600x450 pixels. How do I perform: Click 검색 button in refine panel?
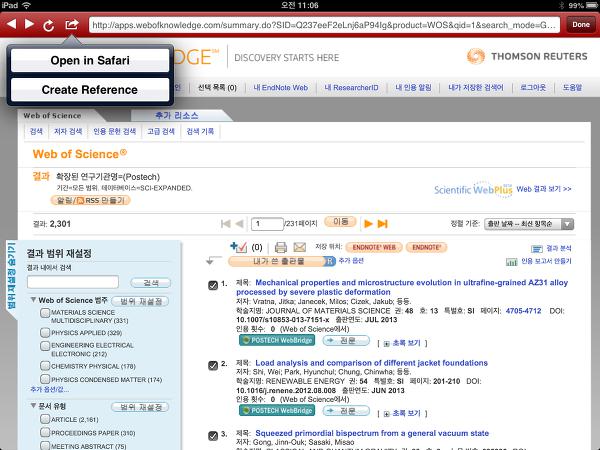[x=151, y=283]
